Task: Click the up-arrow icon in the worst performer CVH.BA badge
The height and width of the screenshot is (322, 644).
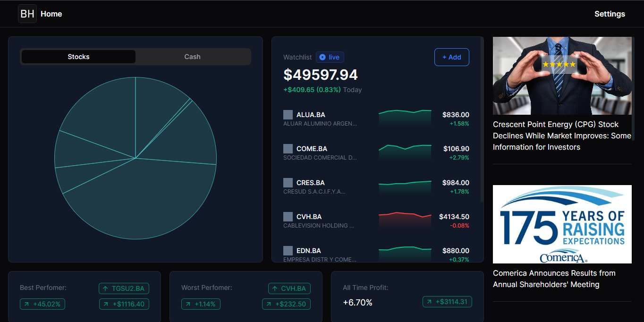Action: pos(275,288)
